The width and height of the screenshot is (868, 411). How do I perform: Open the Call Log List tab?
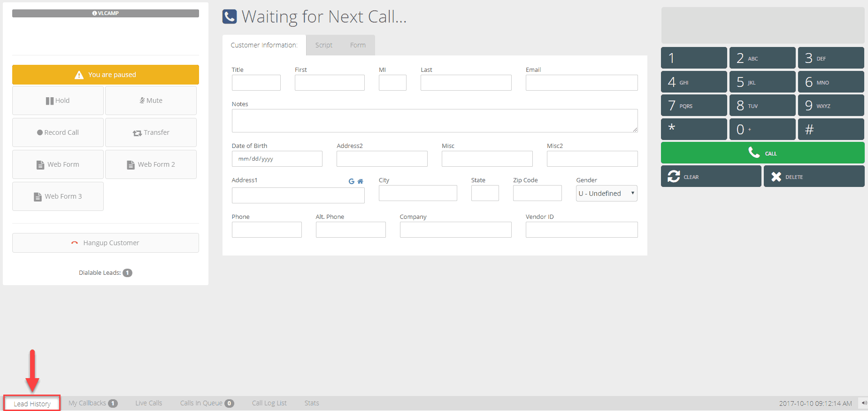269,403
